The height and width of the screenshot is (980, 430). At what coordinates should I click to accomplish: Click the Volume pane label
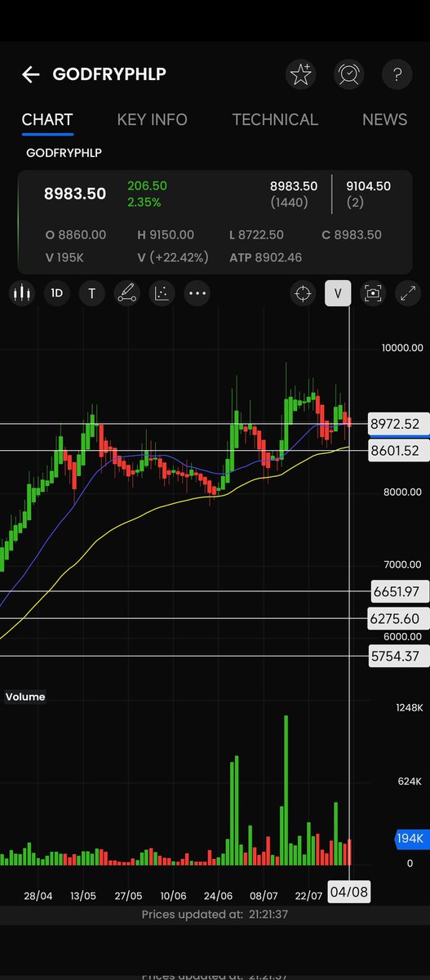click(25, 697)
